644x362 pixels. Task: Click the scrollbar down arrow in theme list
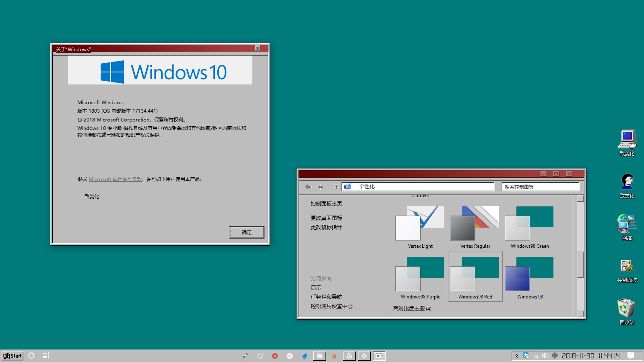tap(580, 314)
